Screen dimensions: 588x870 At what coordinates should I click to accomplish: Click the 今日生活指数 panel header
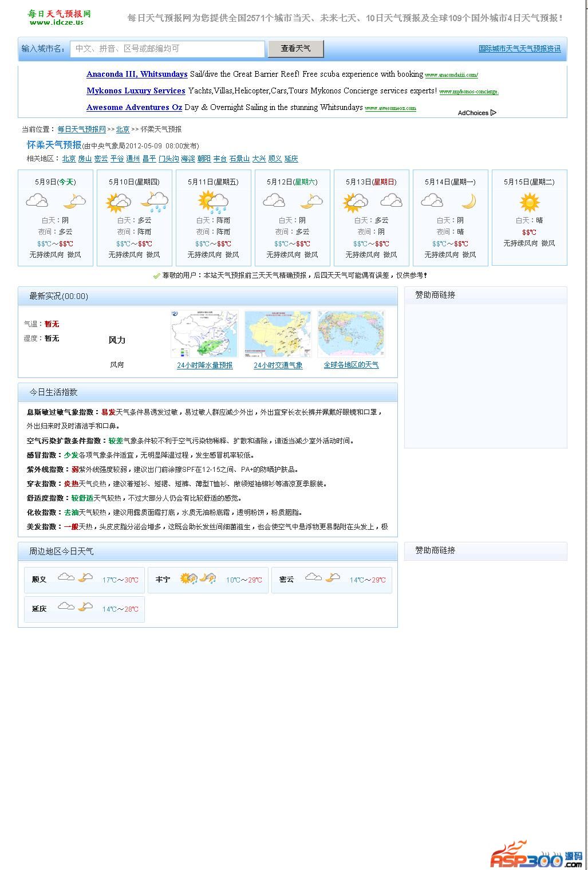[208, 392]
